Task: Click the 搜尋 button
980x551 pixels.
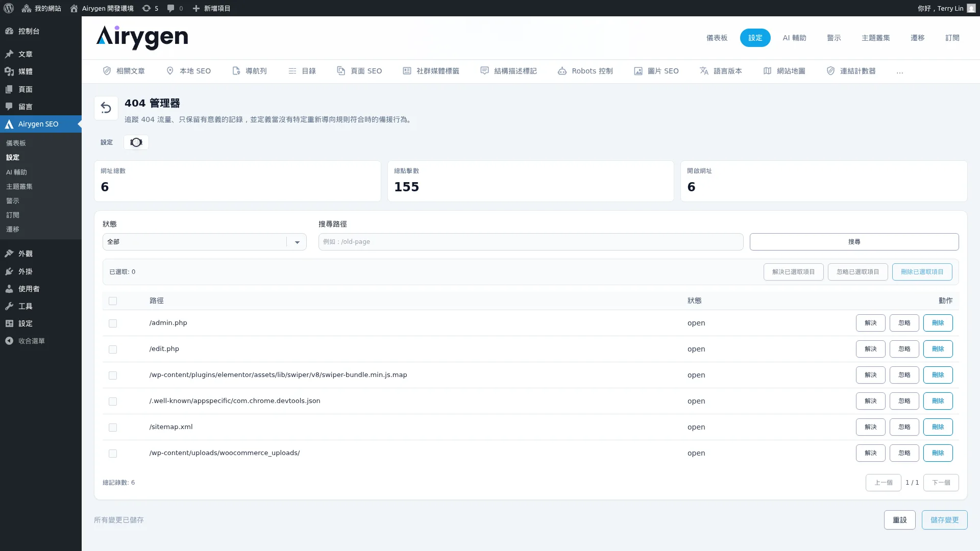Action: pyautogui.click(x=854, y=242)
